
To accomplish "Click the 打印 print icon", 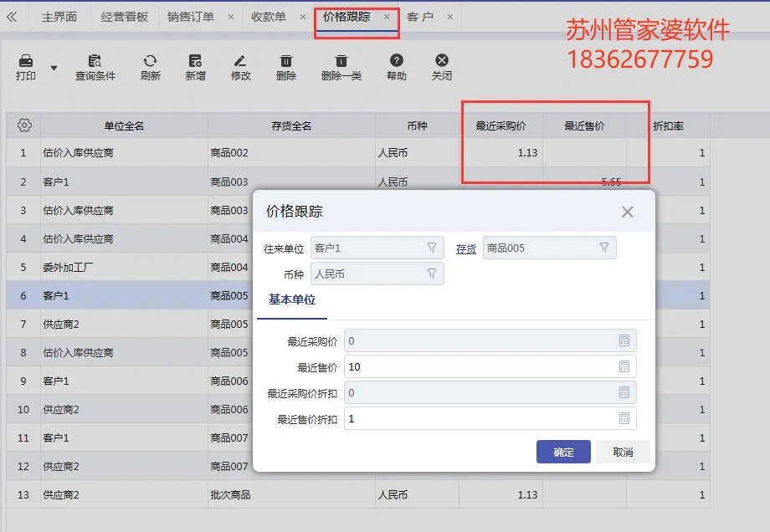I will [x=24, y=63].
